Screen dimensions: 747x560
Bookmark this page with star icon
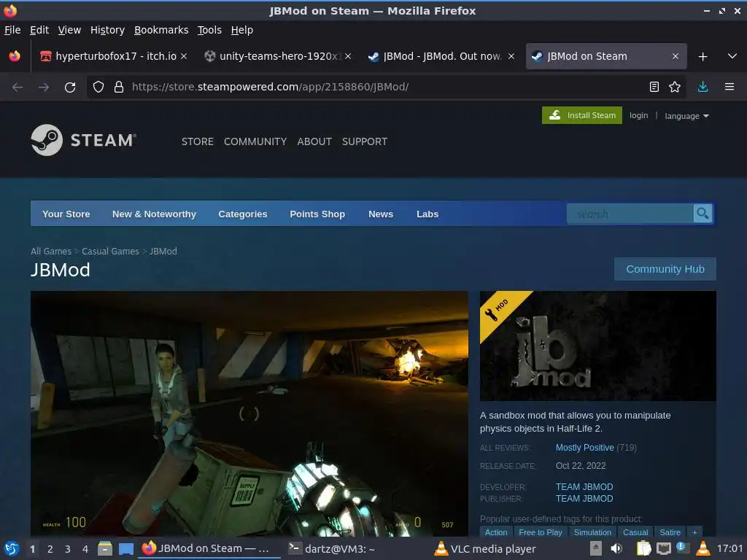675,87
